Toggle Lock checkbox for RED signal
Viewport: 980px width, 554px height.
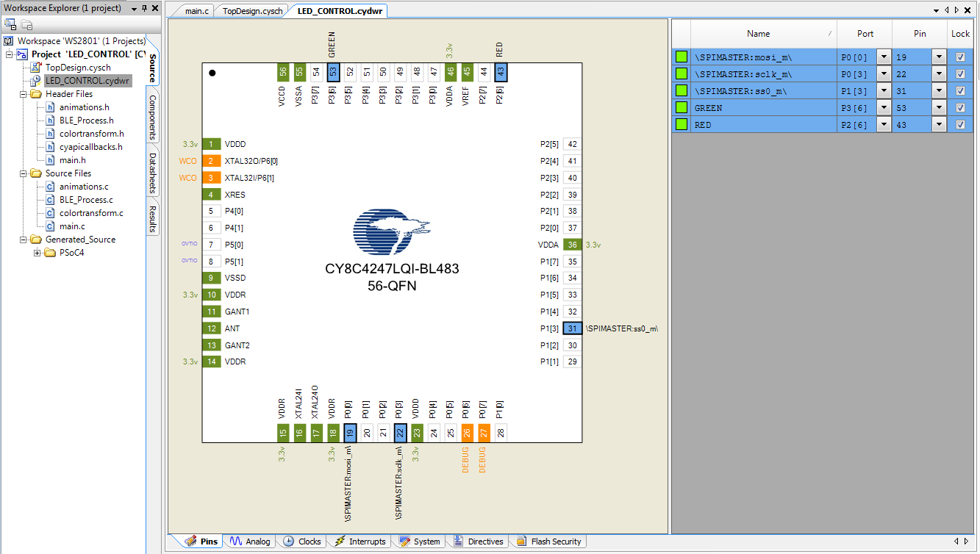pyautogui.click(x=960, y=124)
